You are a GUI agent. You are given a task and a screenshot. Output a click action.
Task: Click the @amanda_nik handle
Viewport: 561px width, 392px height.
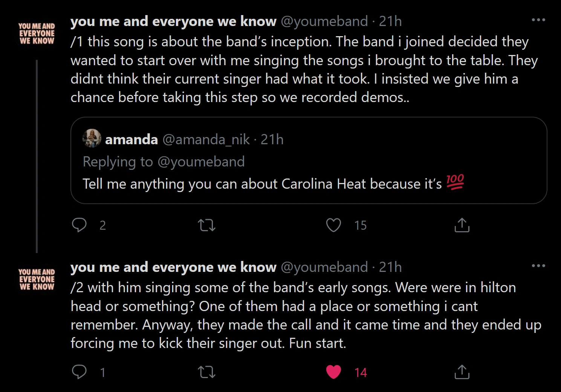point(206,140)
